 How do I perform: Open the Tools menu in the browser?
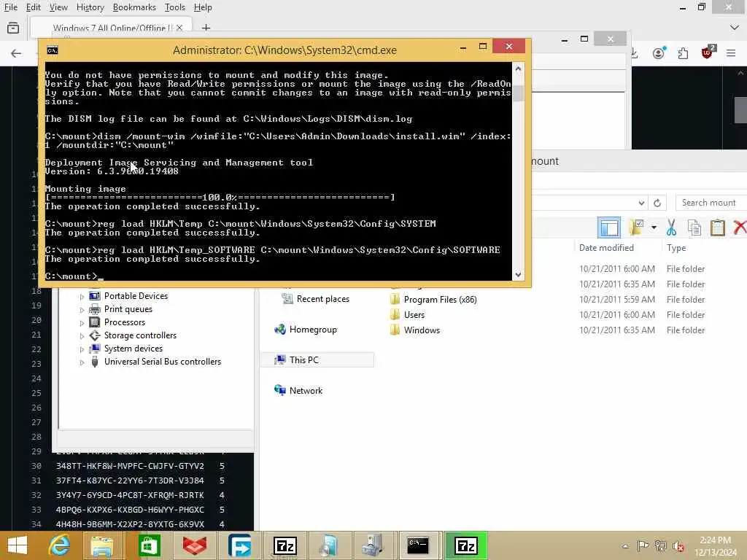175,7
